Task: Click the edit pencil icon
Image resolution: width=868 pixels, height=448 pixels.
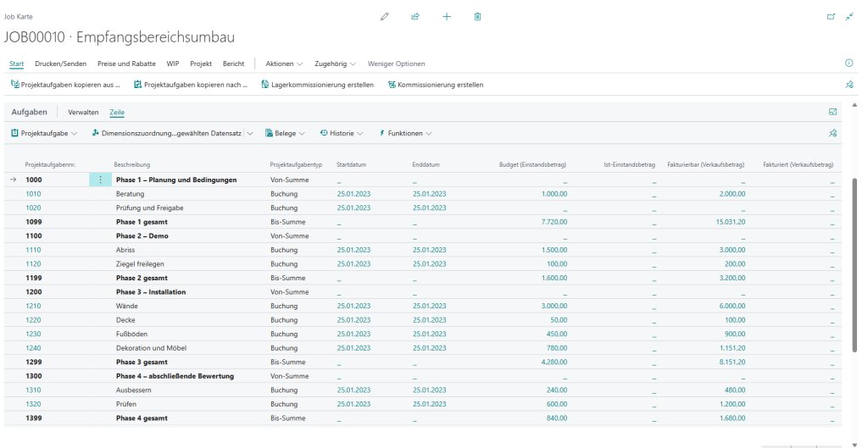Action: point(385,17)
